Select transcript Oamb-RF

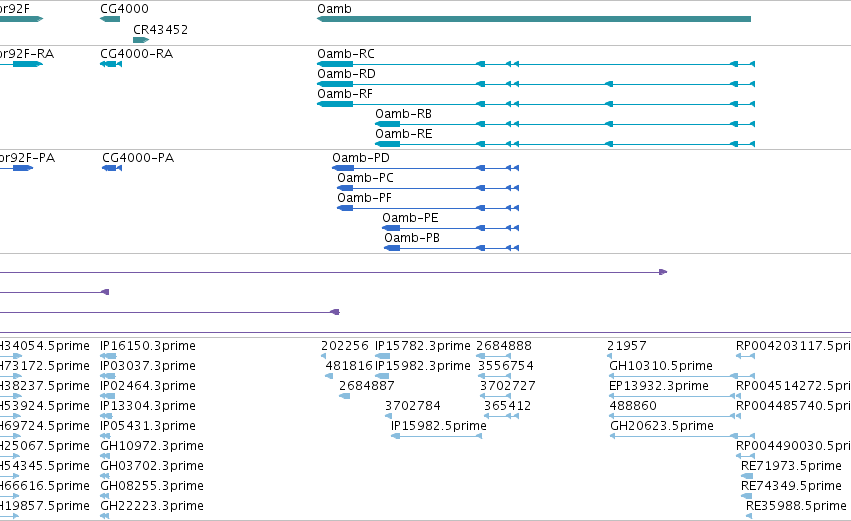(x=536, y=104)
